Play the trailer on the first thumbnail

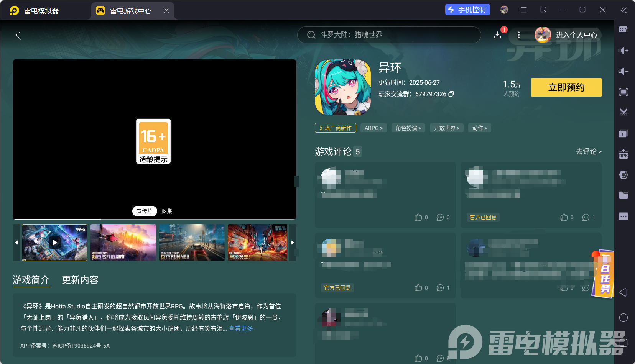[55, 243]
